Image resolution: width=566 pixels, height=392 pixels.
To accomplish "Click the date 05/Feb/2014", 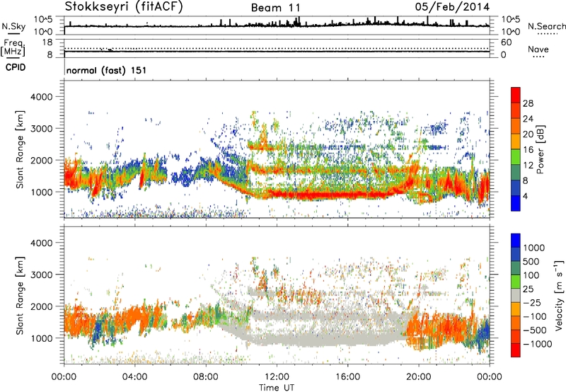I will coord(452,7).
